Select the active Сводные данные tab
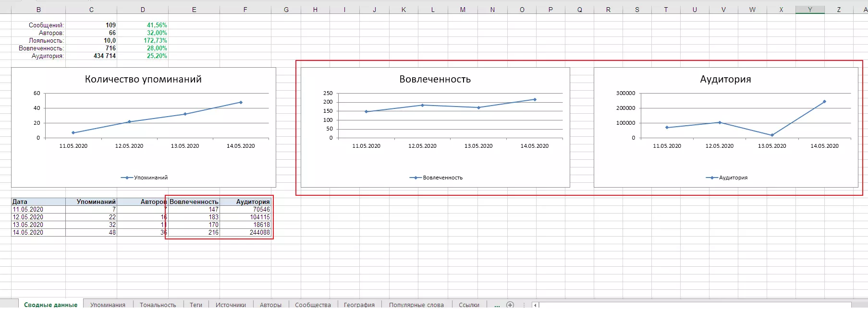 51,305
